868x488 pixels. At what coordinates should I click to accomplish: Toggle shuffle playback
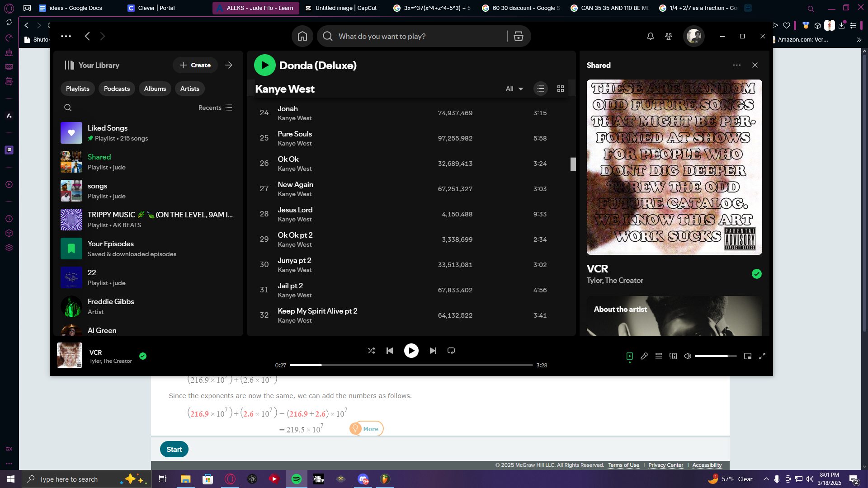[x=372, y=351]
